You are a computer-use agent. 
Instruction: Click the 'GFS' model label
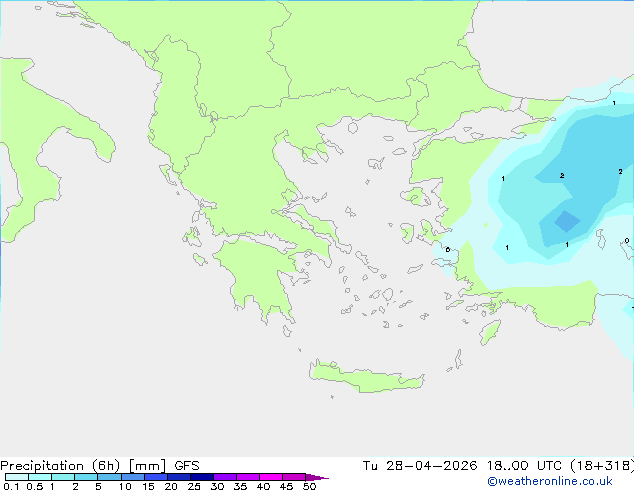pyautogui.click(x=187, y=466)
